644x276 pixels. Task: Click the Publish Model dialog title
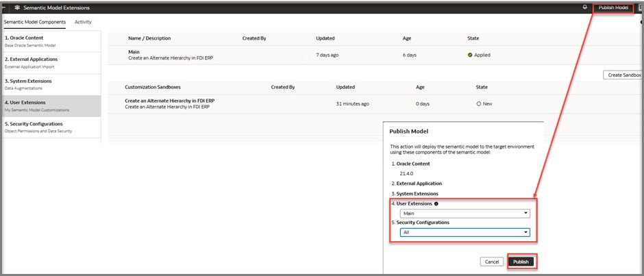point(408,131)
